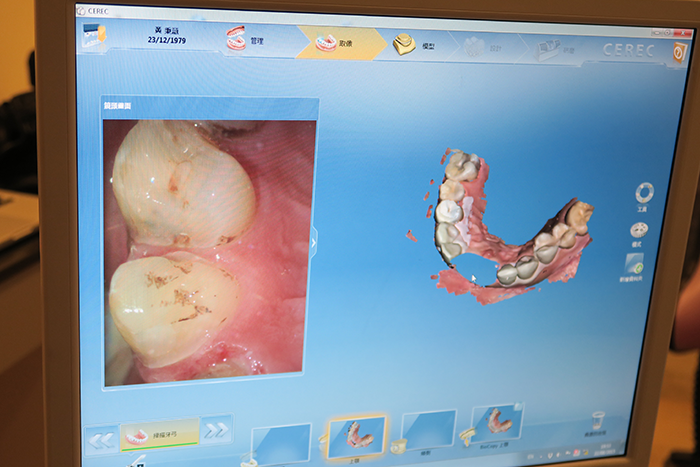
Task: Click the live camera view of the teeth
Action: [x=208, y=250]
